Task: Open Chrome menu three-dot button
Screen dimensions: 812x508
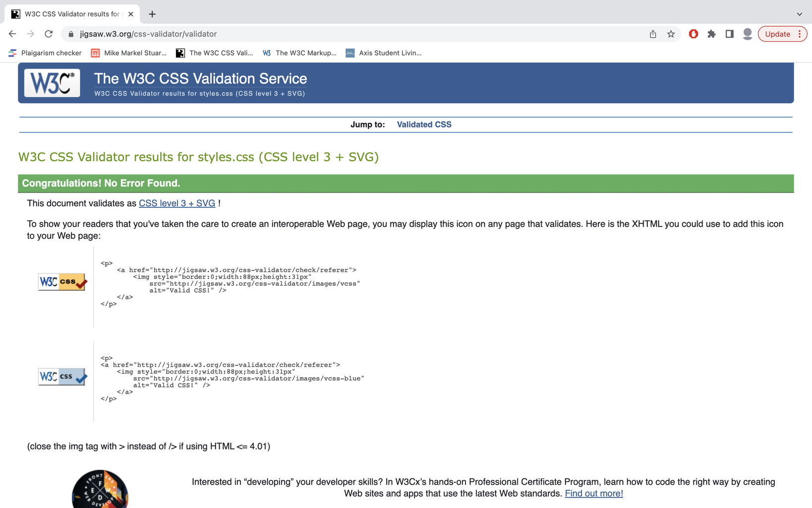Action: pos(800,34)
